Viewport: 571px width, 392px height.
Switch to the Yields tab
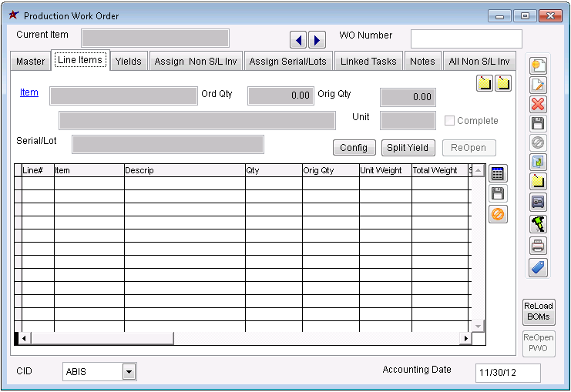coord(129,62)
